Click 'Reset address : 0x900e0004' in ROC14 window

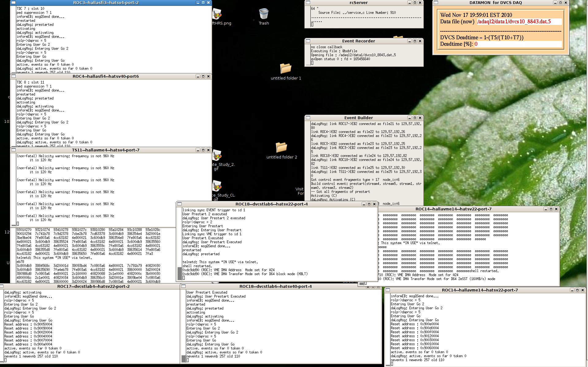(415, 324)
